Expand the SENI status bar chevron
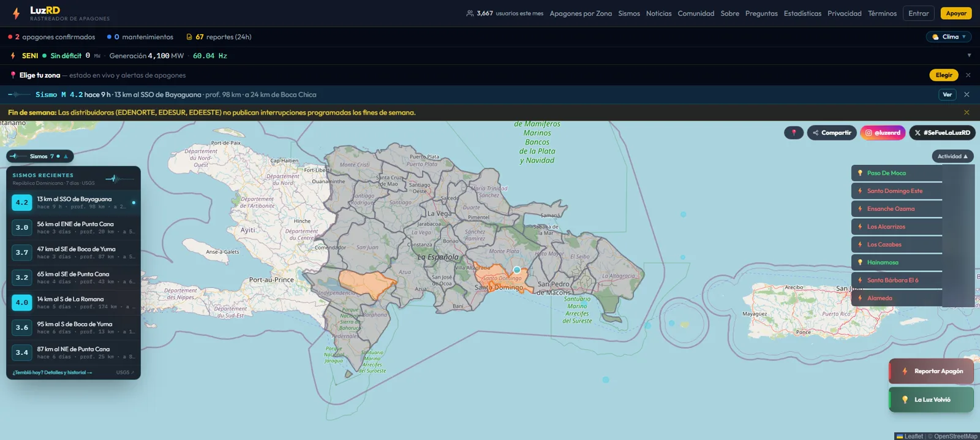 click(969, 56)
